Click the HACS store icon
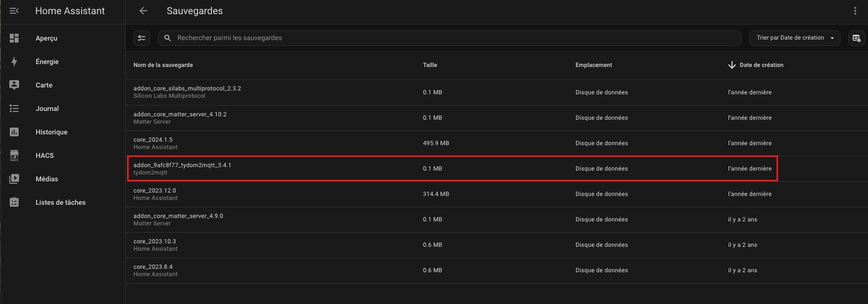 (x=14, y=155)
